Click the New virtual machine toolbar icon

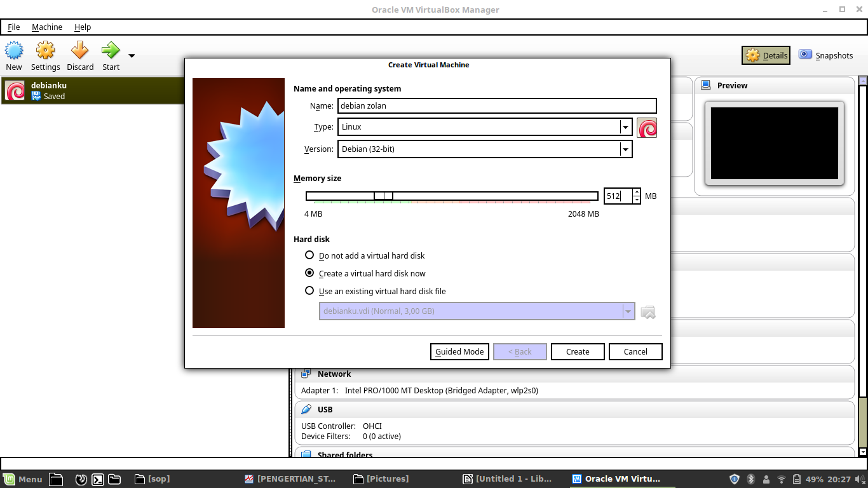click(x=14, y=51)
